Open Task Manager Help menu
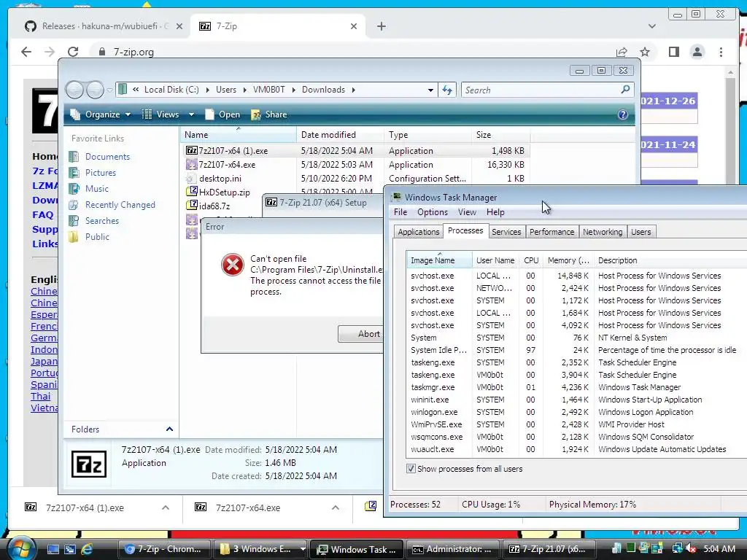The image size is (747, 560). (x=495, y=212)
